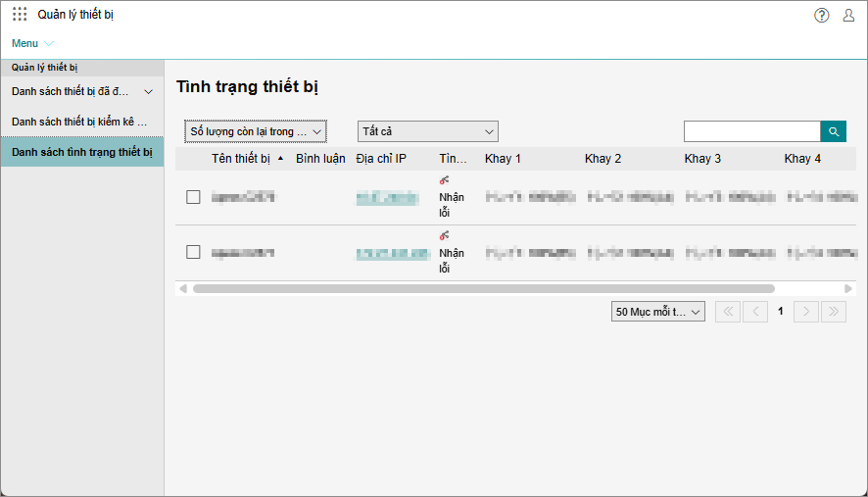This screenshot has width=868, height=497.
Task: Select 'Danh sách thiết bị kiểm kê' in sidebar
Action: (x=80, y=122)
